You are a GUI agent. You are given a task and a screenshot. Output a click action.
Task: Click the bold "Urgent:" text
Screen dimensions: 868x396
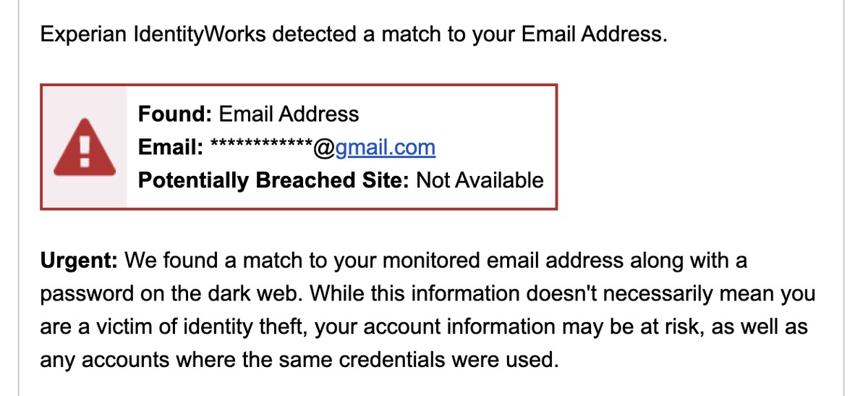pyautogui.click(x=80, y=261)
